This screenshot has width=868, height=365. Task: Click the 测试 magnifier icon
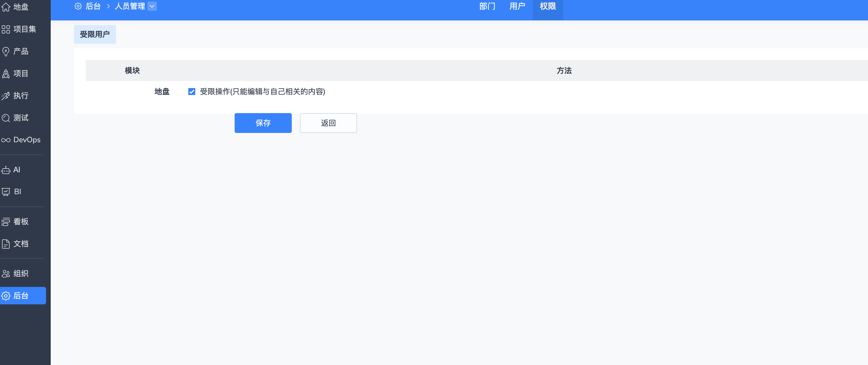pos(6,118)
